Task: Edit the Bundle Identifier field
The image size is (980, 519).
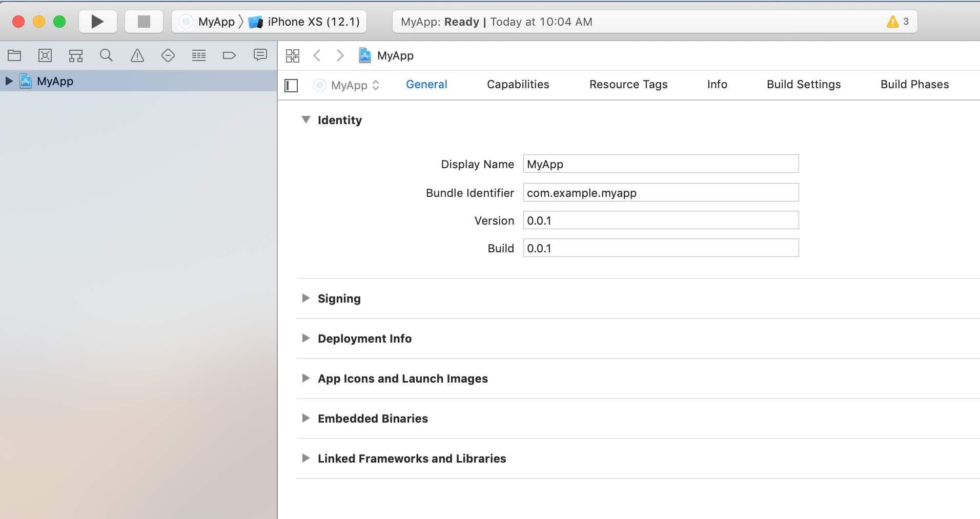Action: pos(660,192)
